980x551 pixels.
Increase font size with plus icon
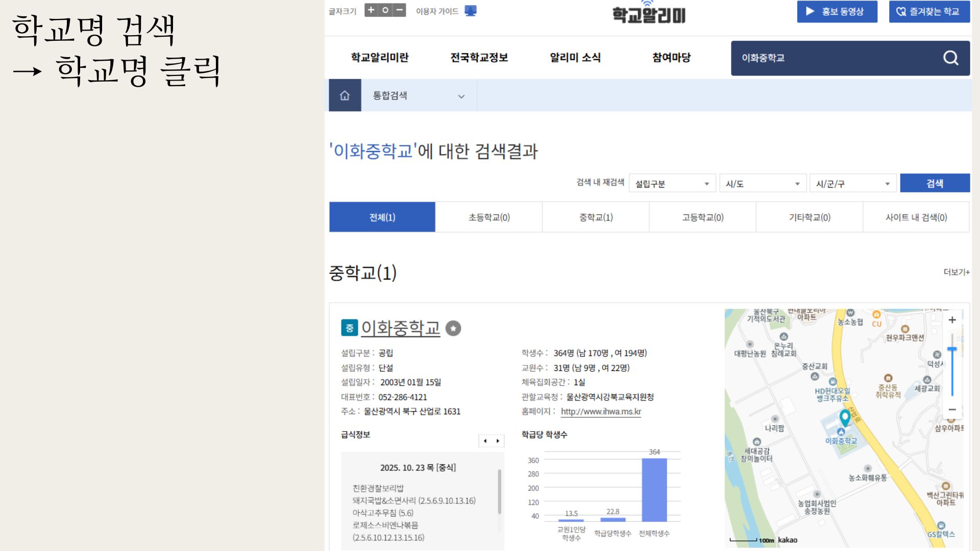(x=371, y=10)
